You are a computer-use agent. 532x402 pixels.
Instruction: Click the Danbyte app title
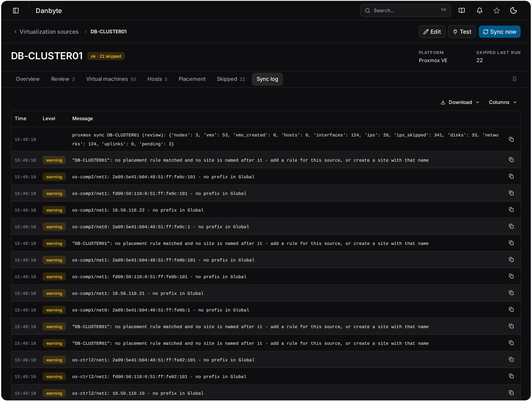point(49,11)
